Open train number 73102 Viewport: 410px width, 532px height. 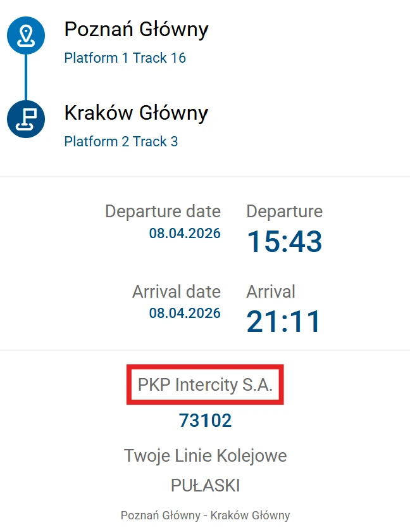[x=205, y=420]
